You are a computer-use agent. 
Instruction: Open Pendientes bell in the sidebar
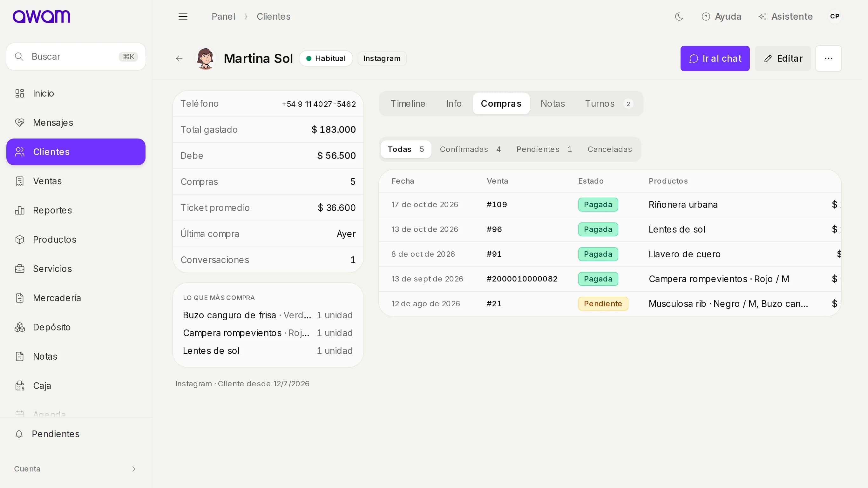tap(76, 434)
